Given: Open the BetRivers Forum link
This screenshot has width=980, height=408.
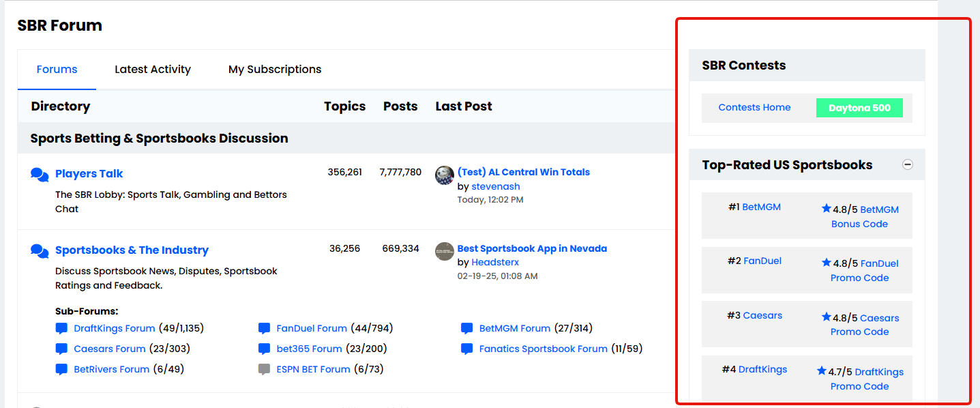Looking at the screenshot, I should pos(112,369).
